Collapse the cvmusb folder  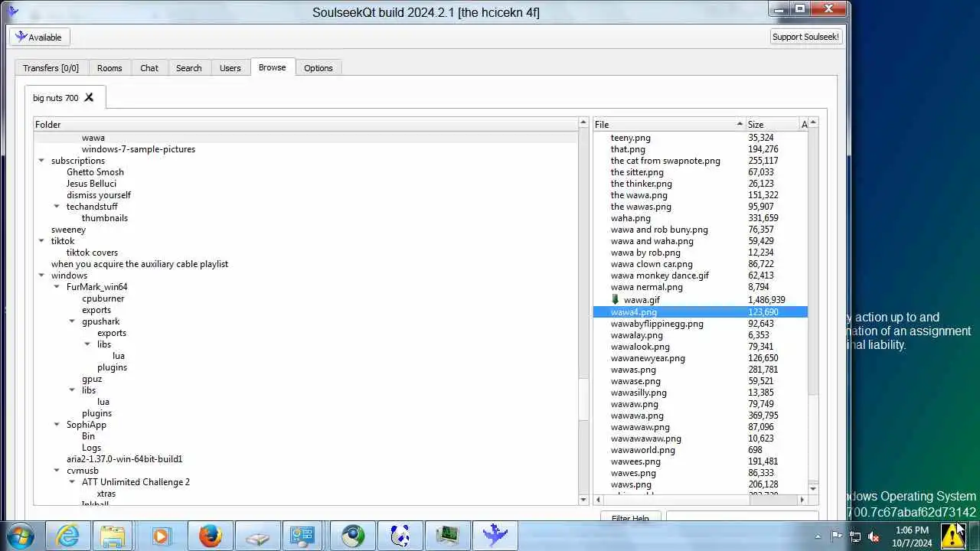[x=57, y=471]
